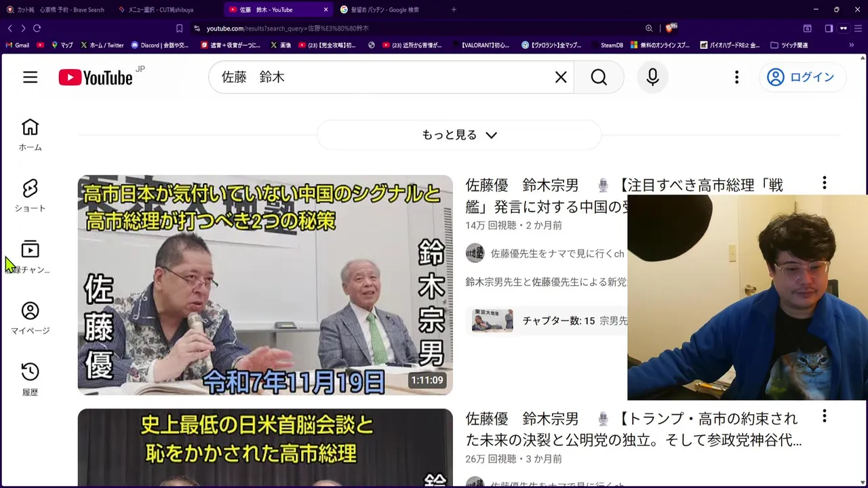The height and width of the screenshot is (488, 868).
Task: Click 26万 回視聴・3 か月前 text
Action: point(513,459)
